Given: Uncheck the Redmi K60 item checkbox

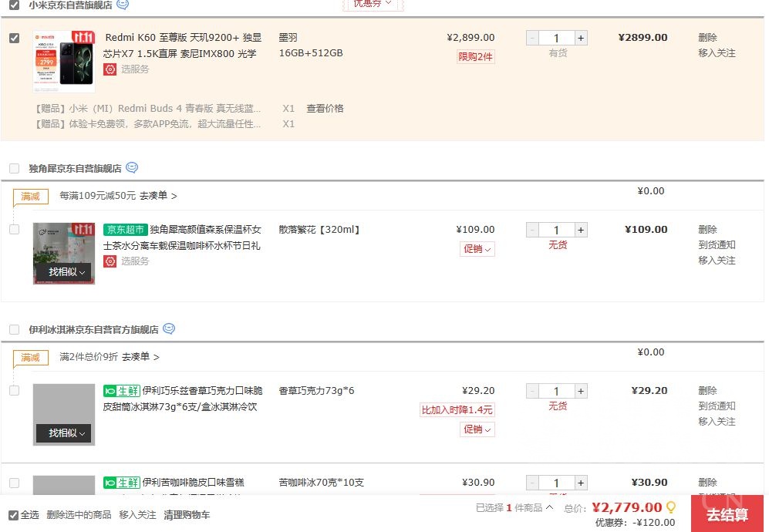Looking at the screenshot, I should [15, 38].
